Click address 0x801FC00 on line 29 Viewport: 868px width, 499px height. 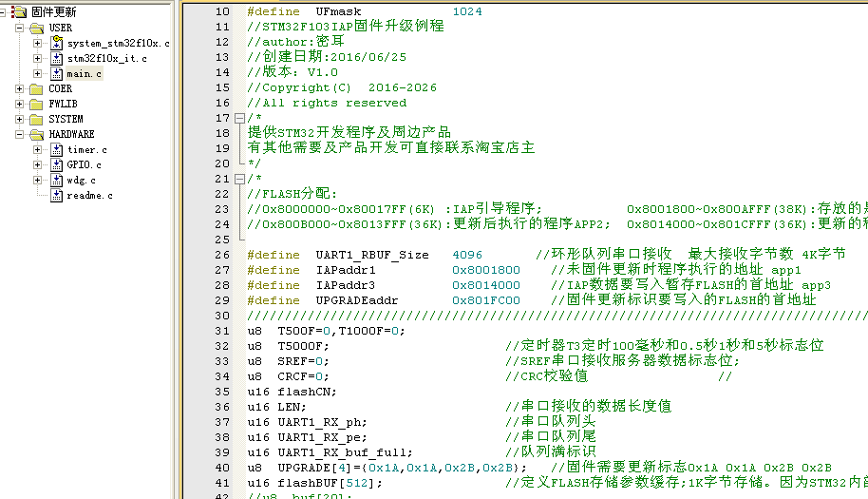[x=486, y=300]
